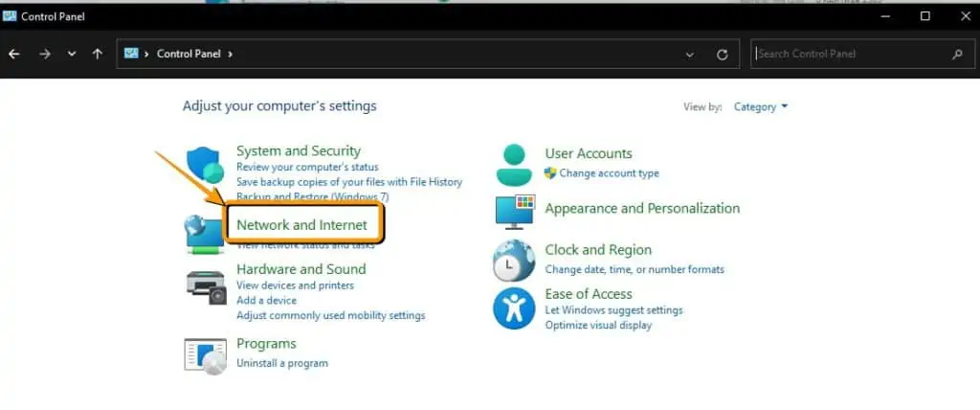Refresh the Control Panel view

click(722, 55)
